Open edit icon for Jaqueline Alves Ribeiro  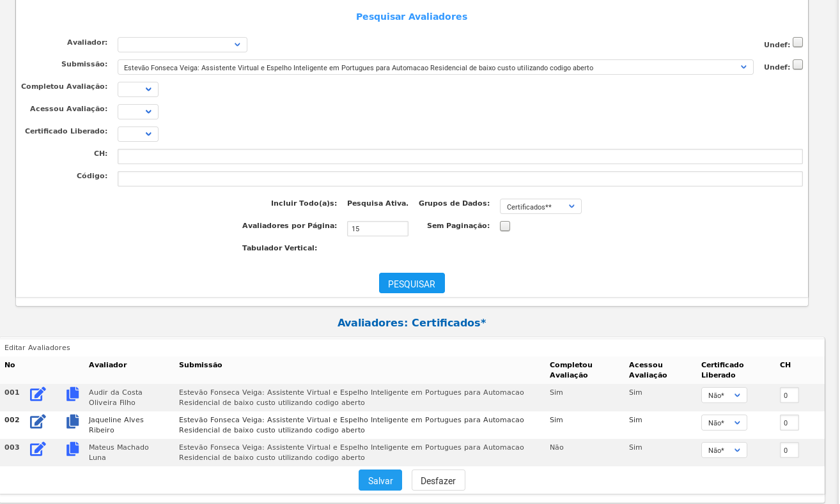(38, 422)
